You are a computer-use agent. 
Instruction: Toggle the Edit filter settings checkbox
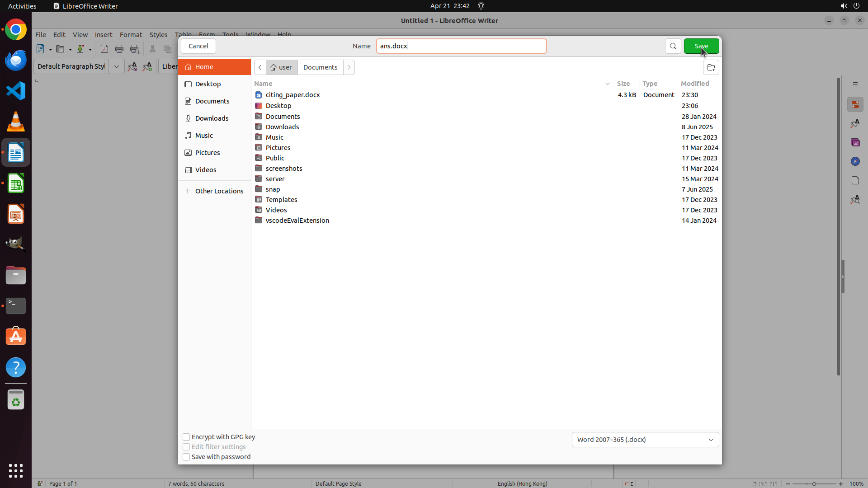click(x=186, y=447)
